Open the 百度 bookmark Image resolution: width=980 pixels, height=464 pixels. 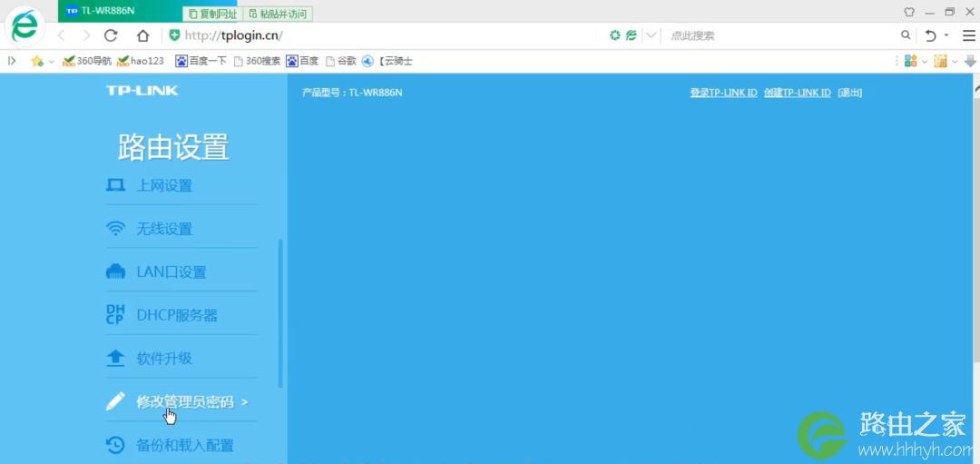pyautogui.click(x=302, y=61)
